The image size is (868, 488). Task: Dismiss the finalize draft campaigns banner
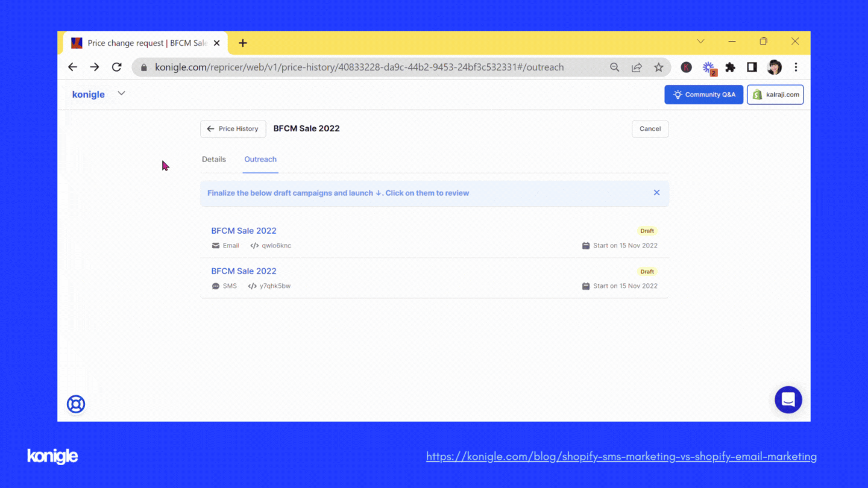tap(656, 193)
